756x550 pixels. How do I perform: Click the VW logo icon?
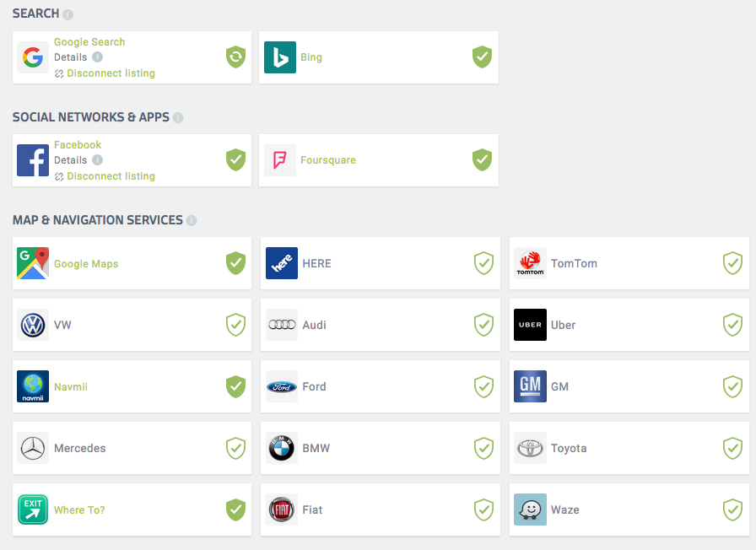(x=33, y=325)
